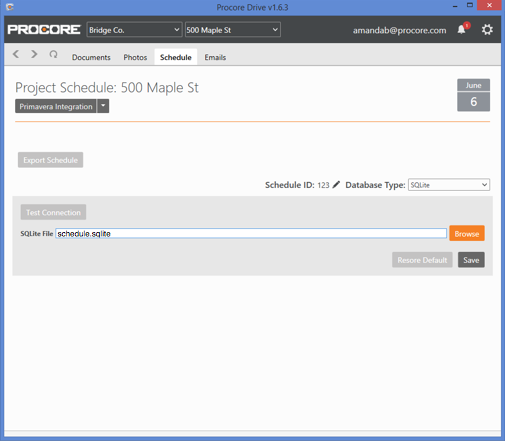Select the Schedule tab
This screenshot has height=441, width=505.
(x=176, y=57)
